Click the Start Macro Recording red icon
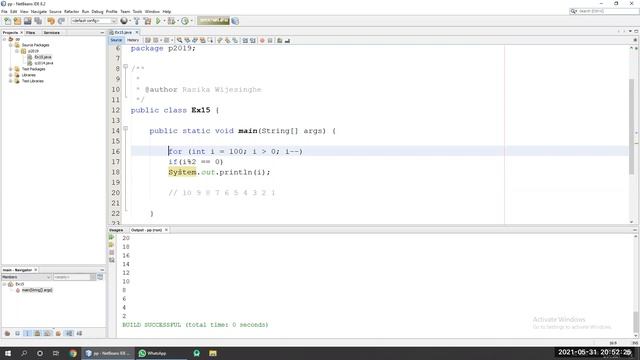This screenshot has width=640, height=360. coord(262,40)
